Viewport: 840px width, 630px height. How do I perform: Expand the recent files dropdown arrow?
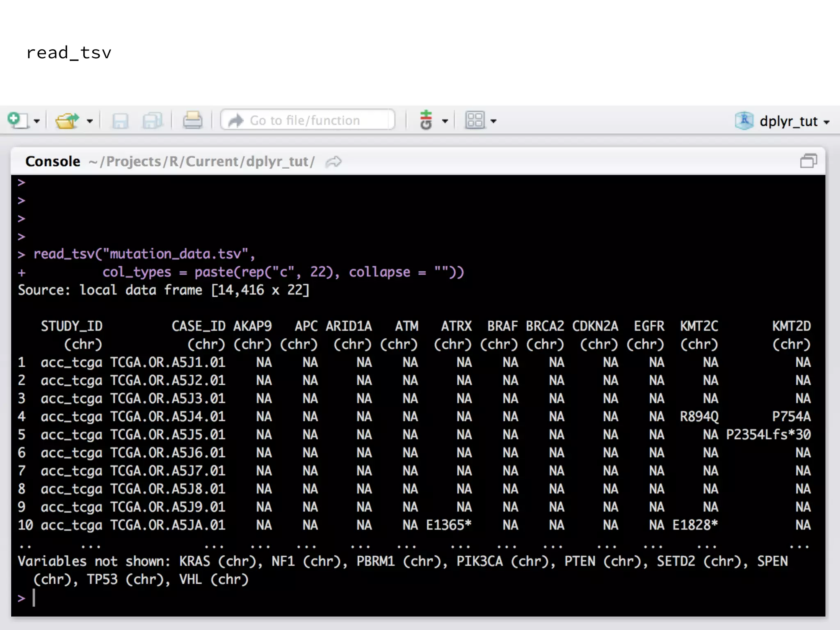[x=89, y=121]
